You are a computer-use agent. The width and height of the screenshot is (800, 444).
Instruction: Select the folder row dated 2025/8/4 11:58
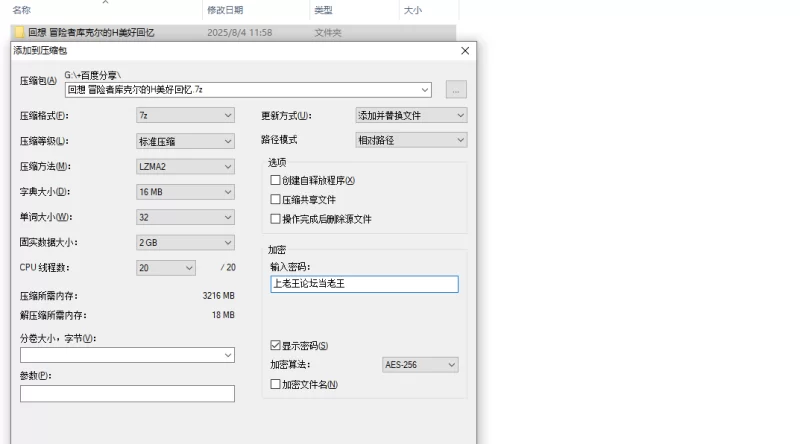[233, 33]
